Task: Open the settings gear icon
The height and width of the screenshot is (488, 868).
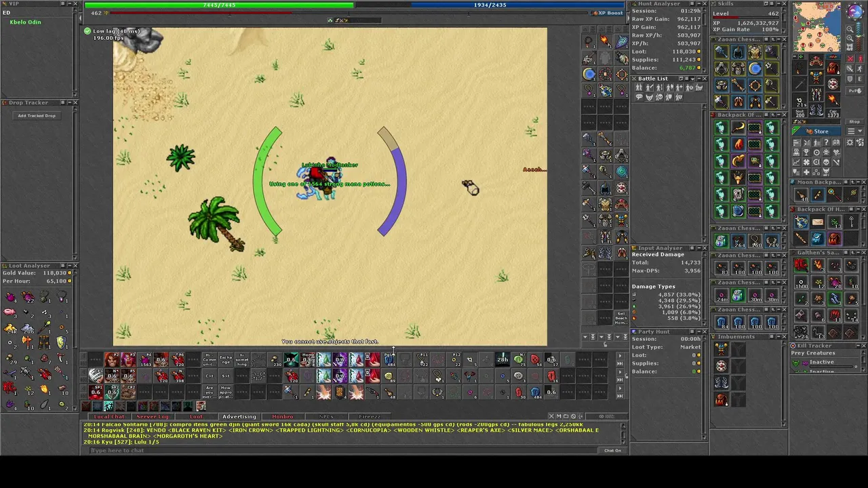Action: point(850,142)
